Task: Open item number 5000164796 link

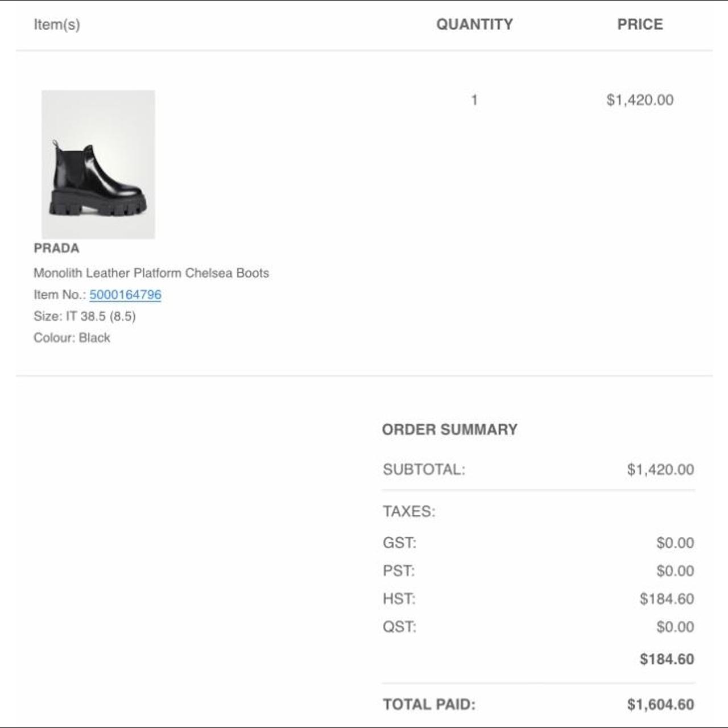Action: click(x=125, y=295)
